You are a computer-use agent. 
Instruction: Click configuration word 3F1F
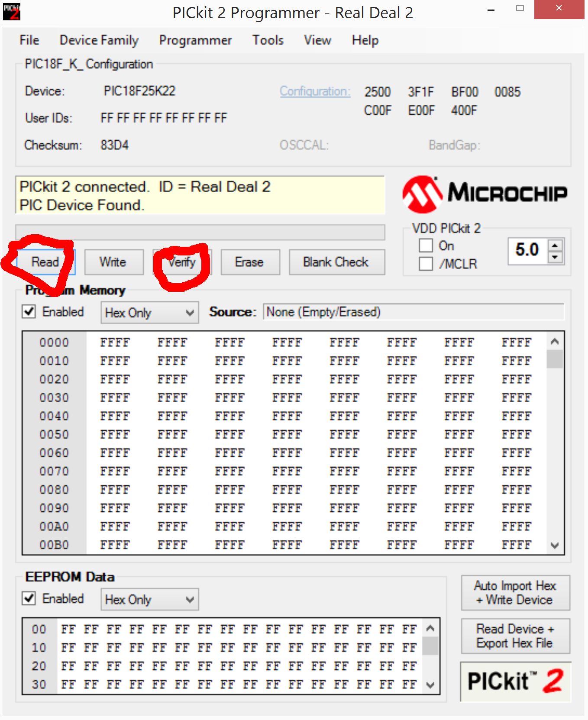pos(421,92)
